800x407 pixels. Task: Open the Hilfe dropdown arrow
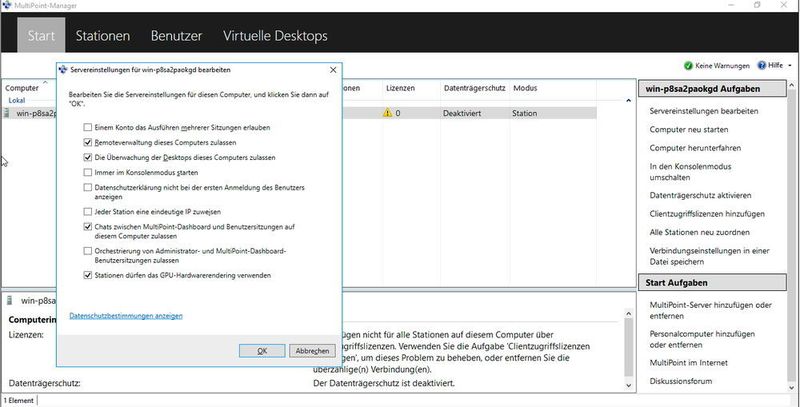[790, 66]
